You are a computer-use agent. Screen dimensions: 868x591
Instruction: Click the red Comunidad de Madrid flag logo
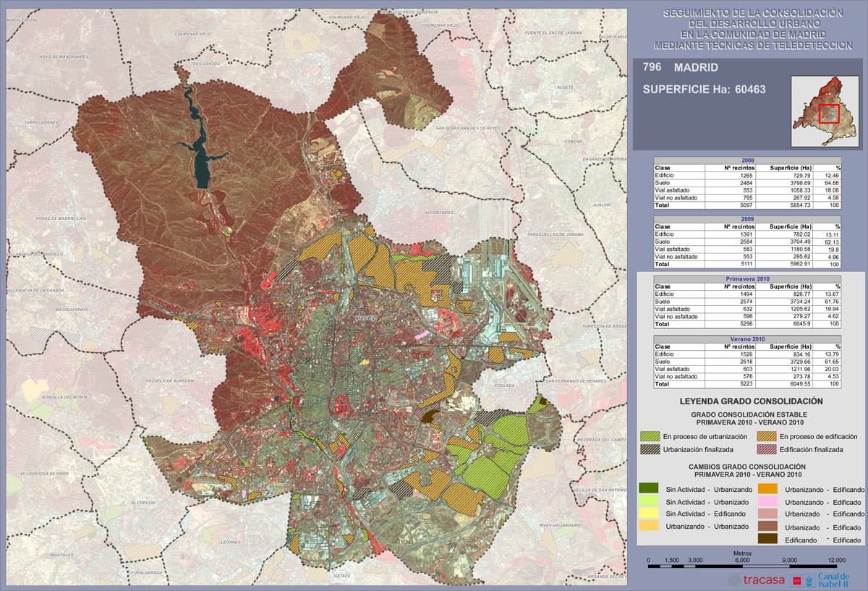coord(799,579)
